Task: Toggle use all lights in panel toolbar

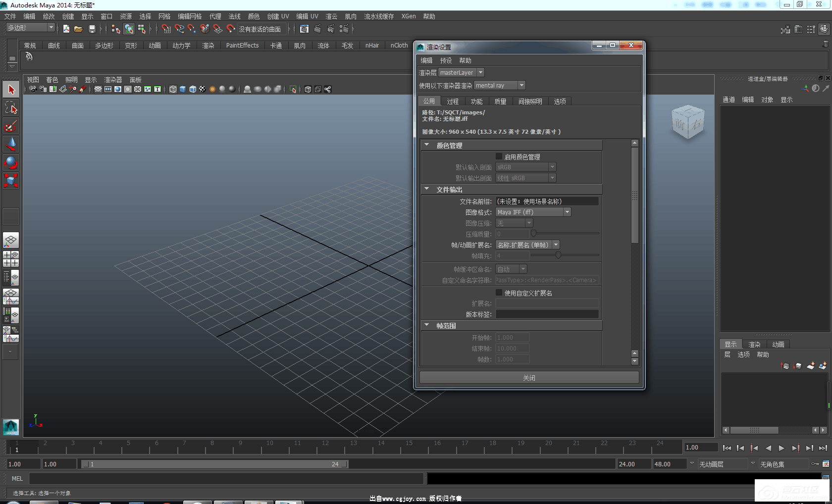Action: click(212, 90)
